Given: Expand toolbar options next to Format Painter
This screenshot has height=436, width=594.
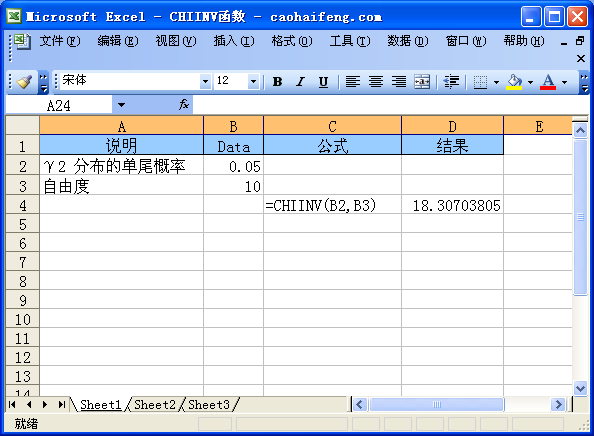Looking at the screenshot, I should click(x=44, y=82).
